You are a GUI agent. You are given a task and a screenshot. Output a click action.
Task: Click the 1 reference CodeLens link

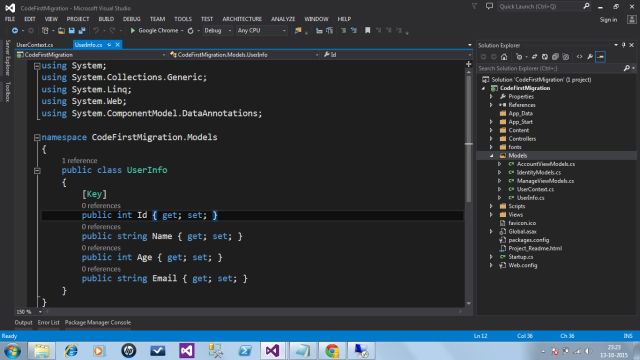(80, 161)
